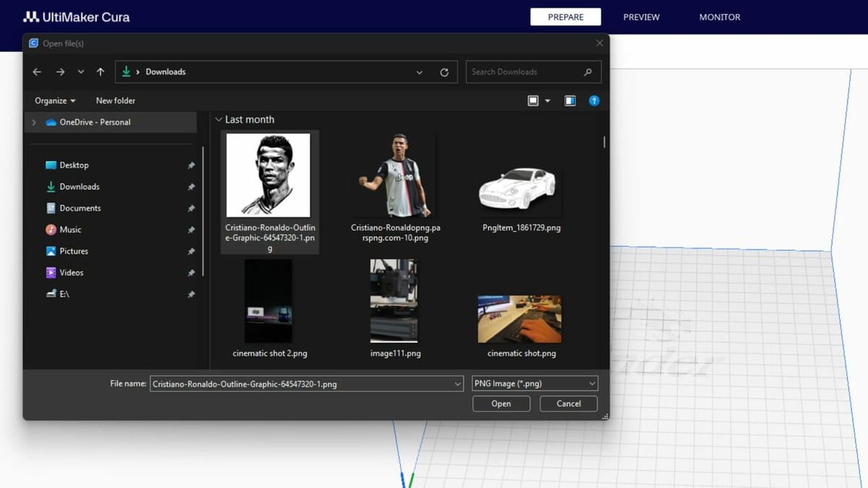Switch to Cura's PREPARE tab
868x488 pixels.
(566, 17)
